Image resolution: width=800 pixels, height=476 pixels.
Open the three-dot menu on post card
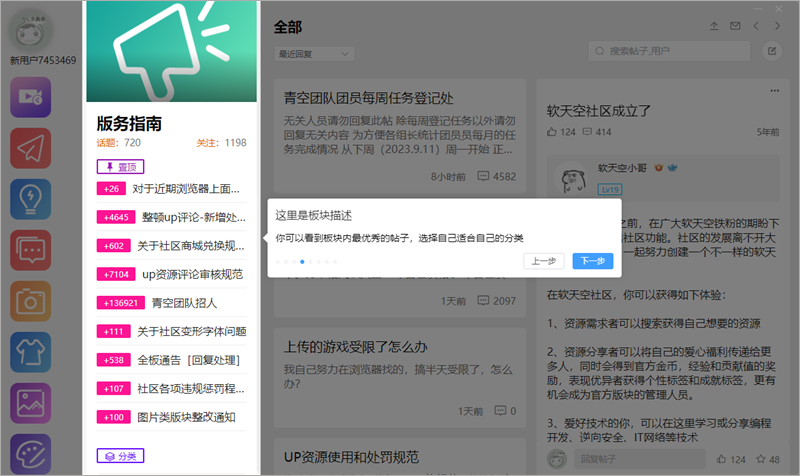[x=774, y=90]
